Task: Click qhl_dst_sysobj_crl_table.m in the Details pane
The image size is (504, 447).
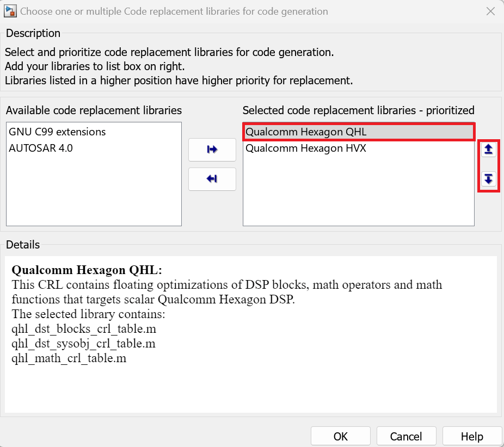Action: tap(84, 344)
